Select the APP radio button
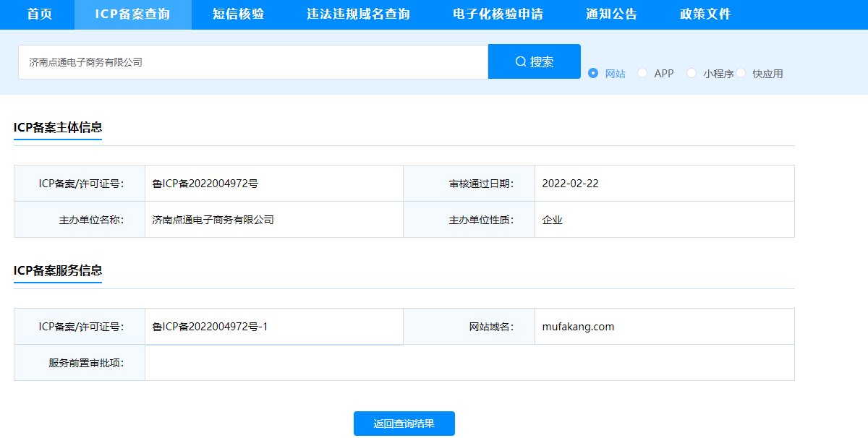Viewport: 868px width, 438px height. (642, 73)
